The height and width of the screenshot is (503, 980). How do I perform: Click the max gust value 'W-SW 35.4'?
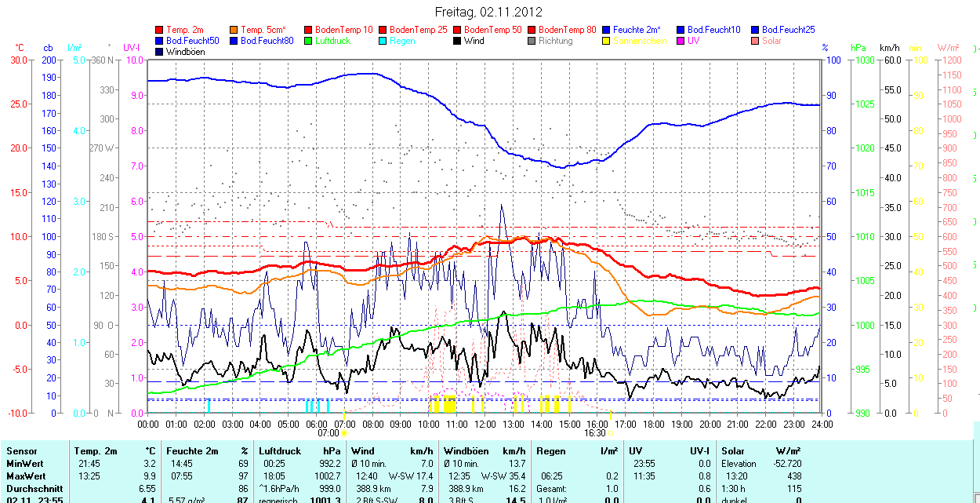pyautogui.click(x=503, y=476)
